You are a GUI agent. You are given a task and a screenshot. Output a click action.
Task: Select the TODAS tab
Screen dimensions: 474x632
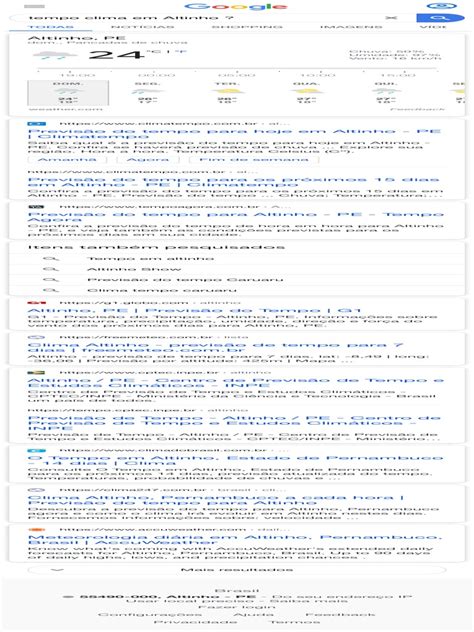(x=51, y=27)
